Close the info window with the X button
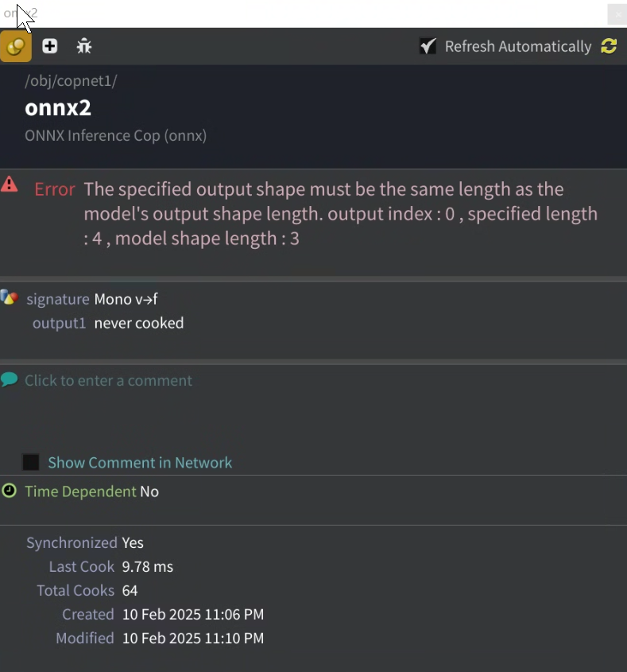627x672 pixels. 617,14
